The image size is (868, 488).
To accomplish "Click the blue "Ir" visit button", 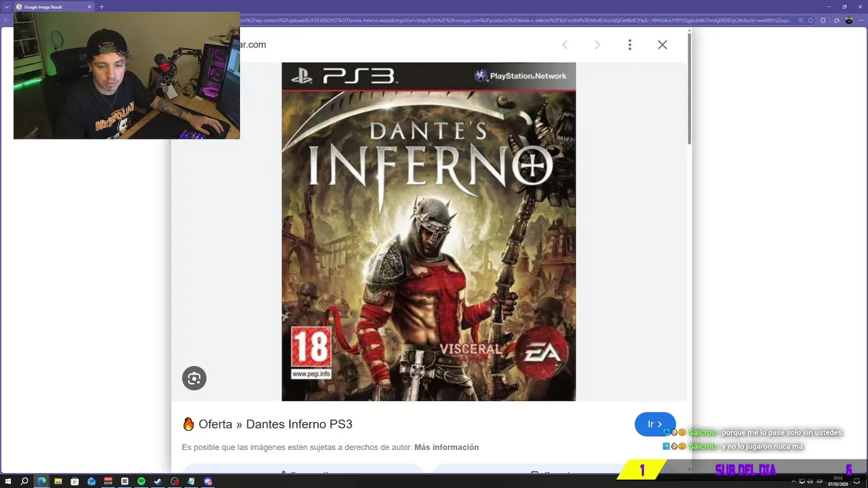I will click(655, 424).
